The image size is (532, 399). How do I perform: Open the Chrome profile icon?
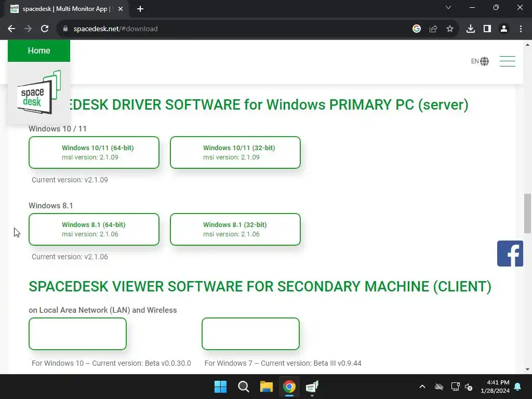tap(504, 29)
